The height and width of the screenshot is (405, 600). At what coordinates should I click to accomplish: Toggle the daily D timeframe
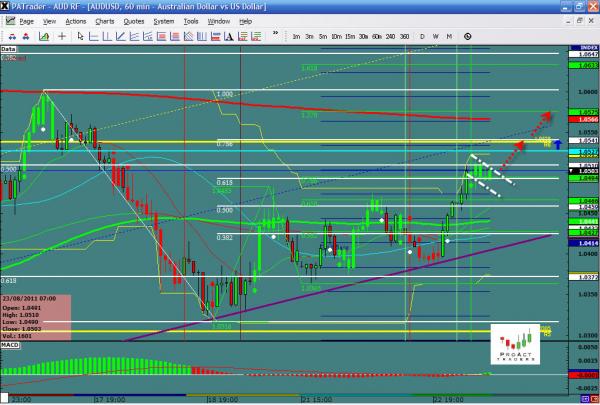(422, 36)
